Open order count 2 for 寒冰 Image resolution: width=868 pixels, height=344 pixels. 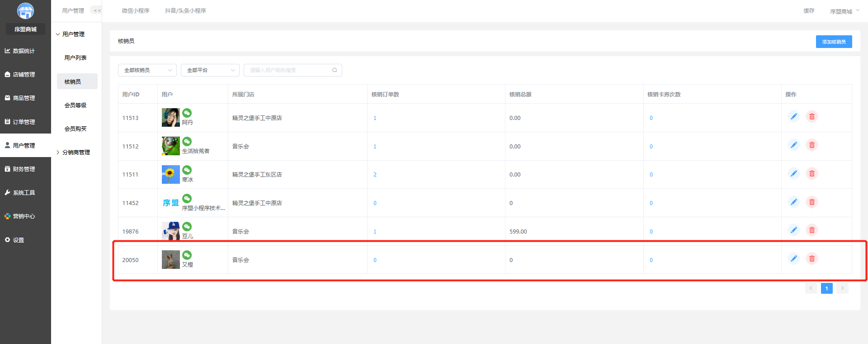pyautogui.click(x=375, y=175)
